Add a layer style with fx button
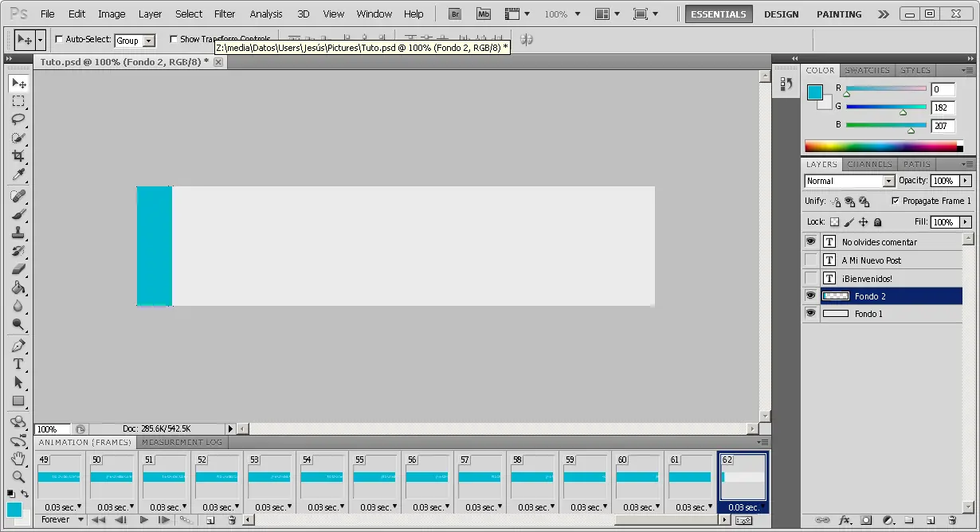Image resolution: width=980 pixels, height=532 pixels. click(844, 520)
